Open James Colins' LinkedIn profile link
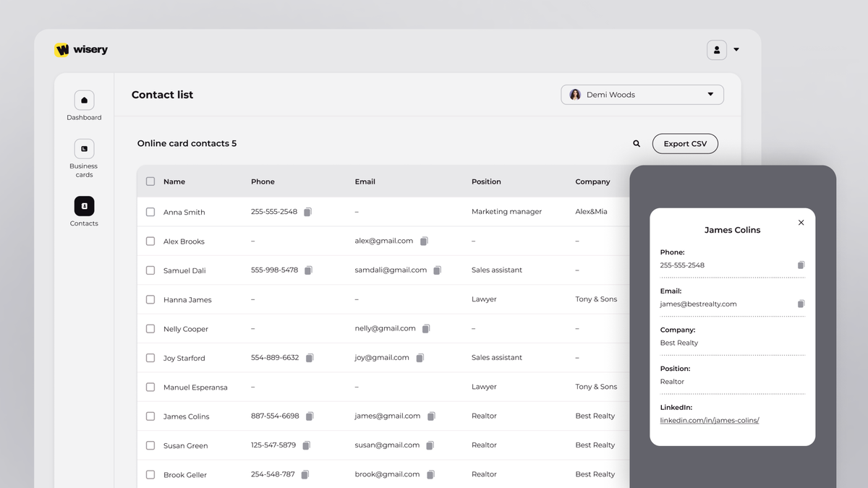The height and width of the screenshot is (488, 868). 710,420
